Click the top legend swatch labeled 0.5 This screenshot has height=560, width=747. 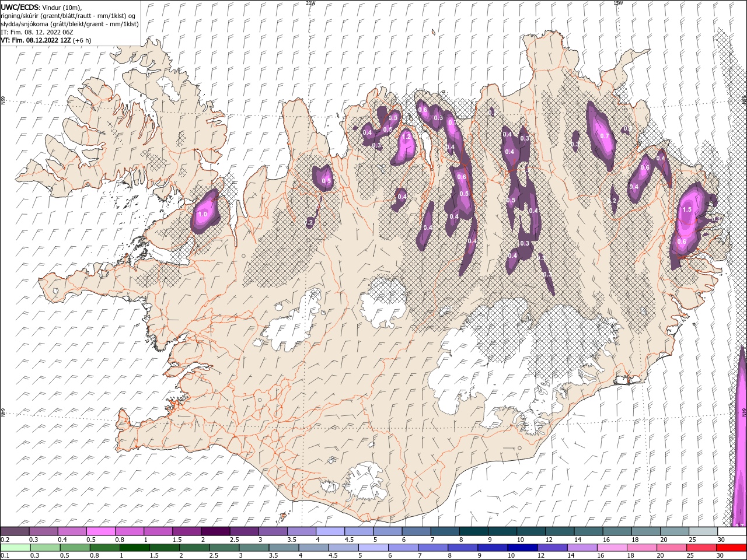click(x=101, y=531)
